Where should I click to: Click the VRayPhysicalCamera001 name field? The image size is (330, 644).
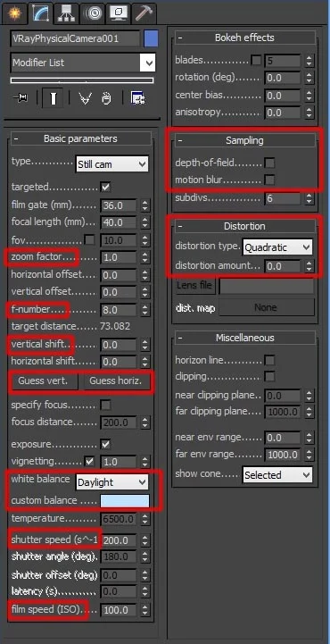pyautogui.click(x=76, y=38)
